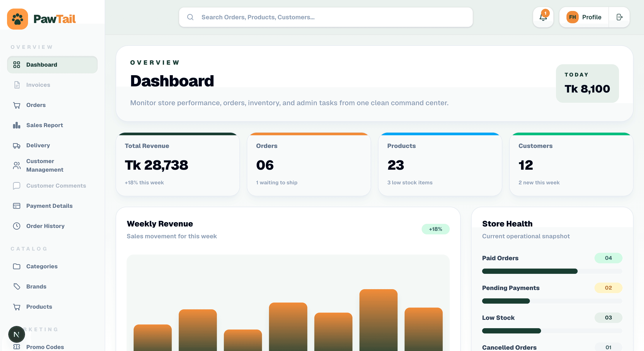Open the notifications bell
644x351 pixels.
[x=543, y=17]
